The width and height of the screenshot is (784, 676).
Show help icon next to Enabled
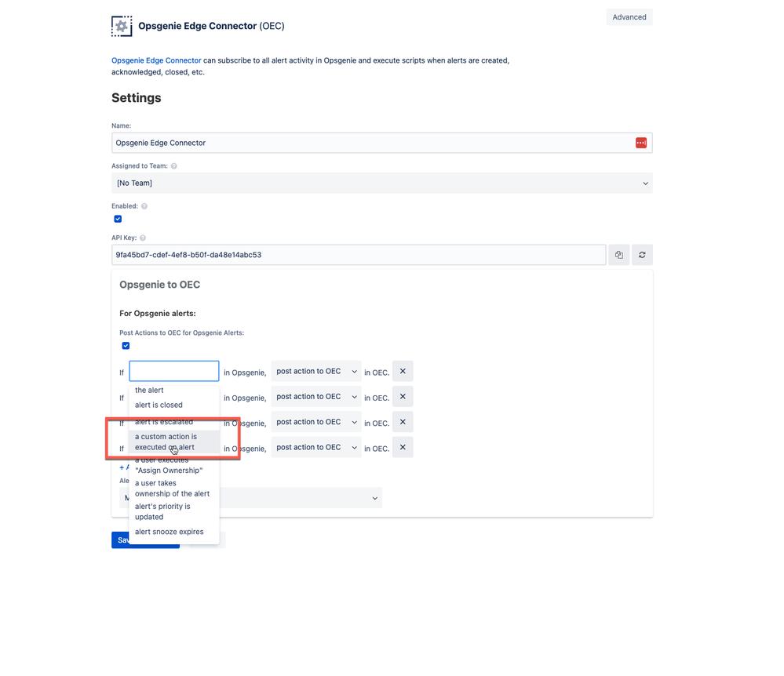[144, 205]
